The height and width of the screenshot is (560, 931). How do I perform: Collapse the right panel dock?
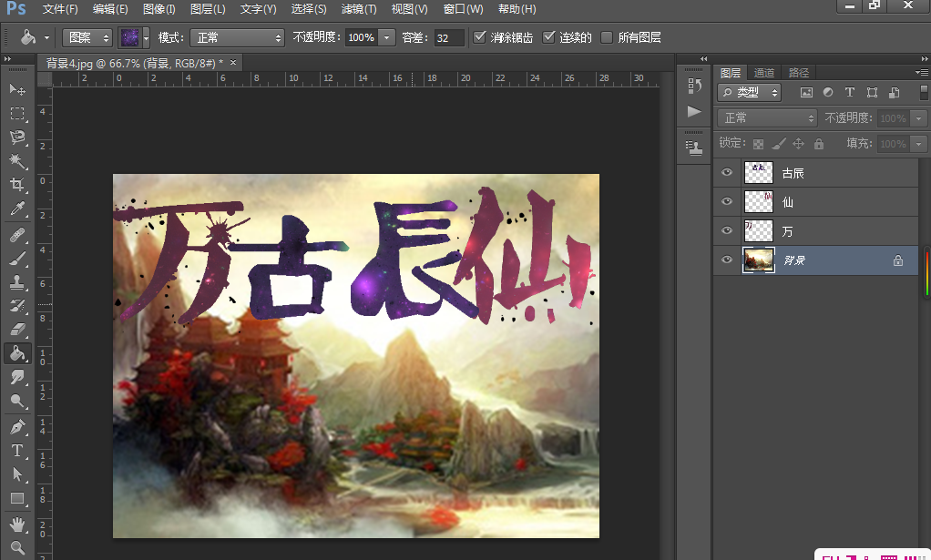tap(925, 58)
